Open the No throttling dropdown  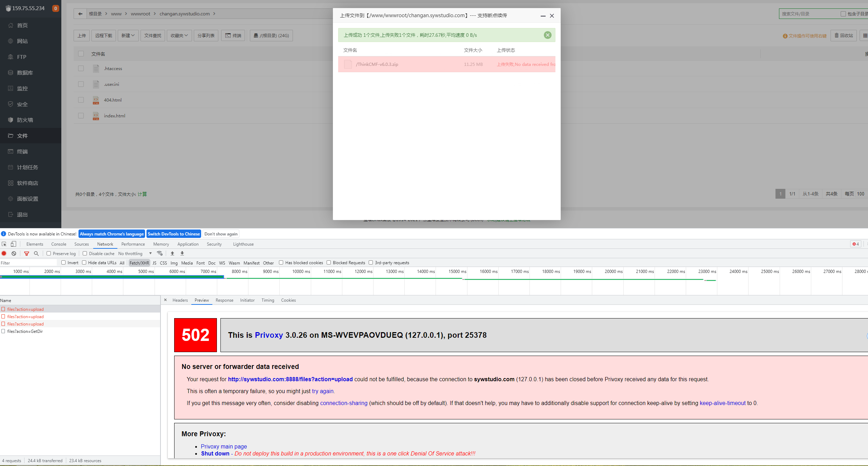(x=135, y=253)
